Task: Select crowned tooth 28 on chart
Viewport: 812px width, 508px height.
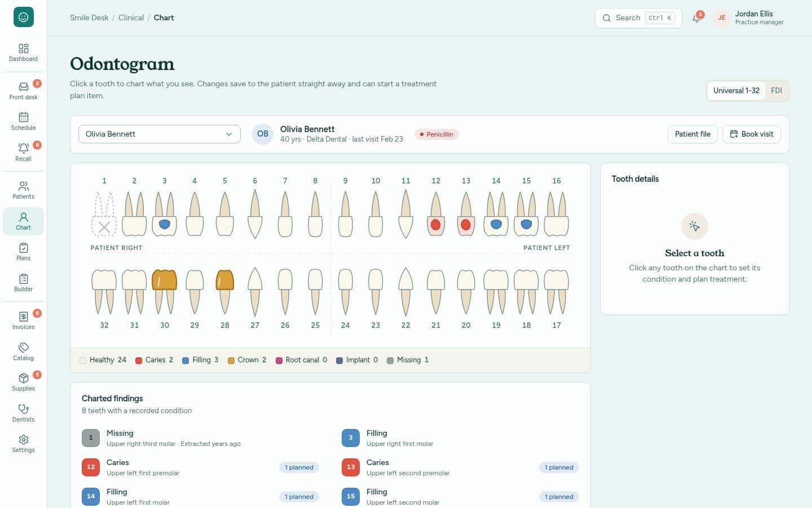Action: coord(225,291)
